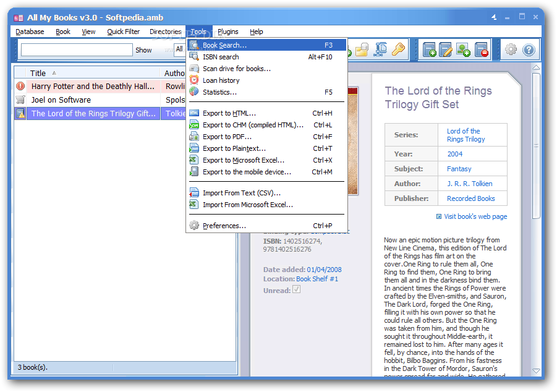Click the Export to Microsoft Excel icon

[x=194, y=160]
